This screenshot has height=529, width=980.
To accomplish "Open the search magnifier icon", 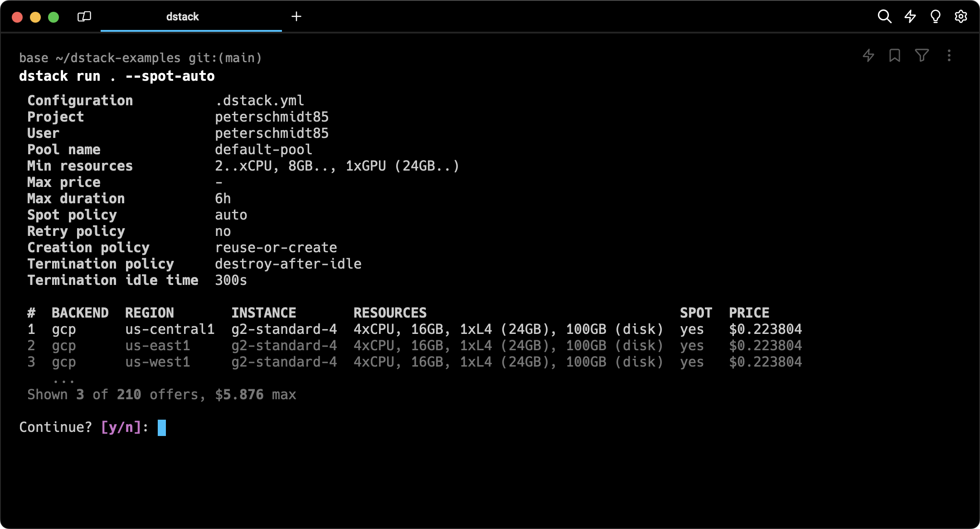I will coord(884,17).
